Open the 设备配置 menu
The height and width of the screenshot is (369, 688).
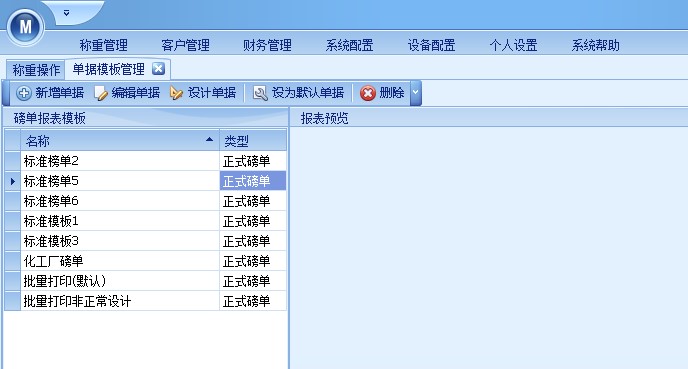[431, 45]
